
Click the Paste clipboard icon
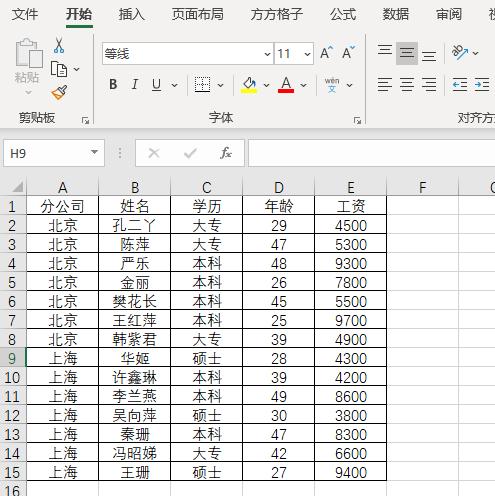(x=29, y=53)
